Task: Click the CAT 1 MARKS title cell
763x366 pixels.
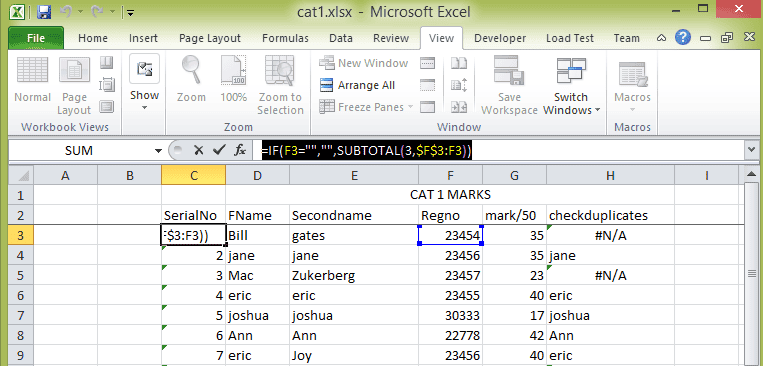Action: [451, 195]
